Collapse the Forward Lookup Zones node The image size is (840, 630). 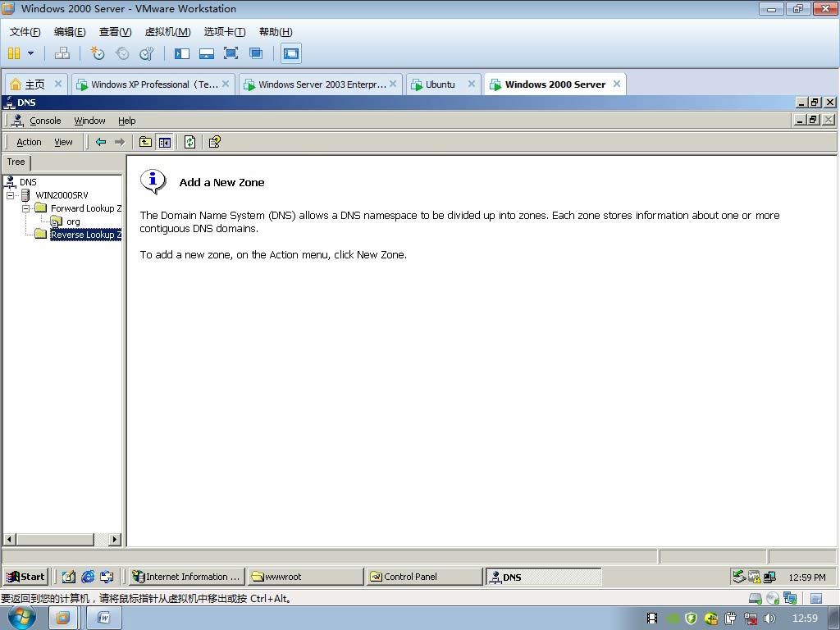click(25, 208)
